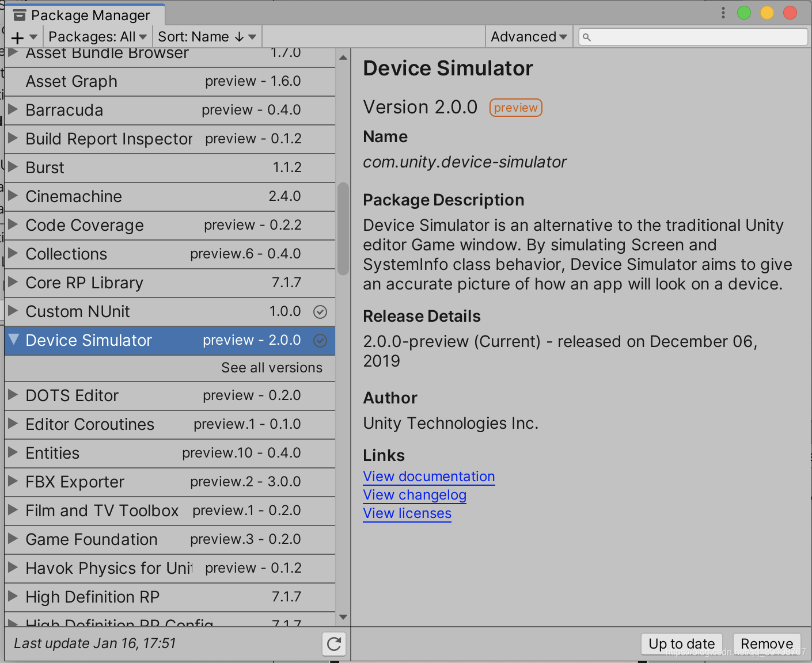Open the View changelog link
812x663 pixels.
(x=415, y=495)
